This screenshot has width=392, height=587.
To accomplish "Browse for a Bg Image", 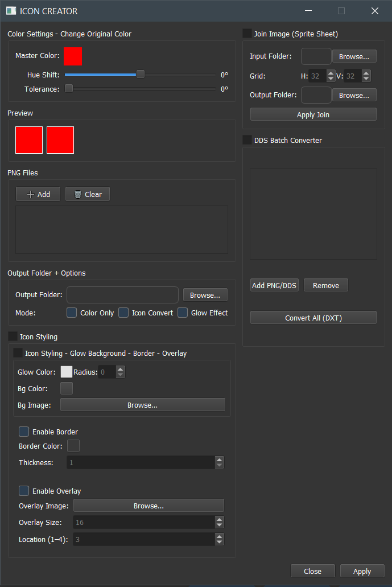I will 142,405.
